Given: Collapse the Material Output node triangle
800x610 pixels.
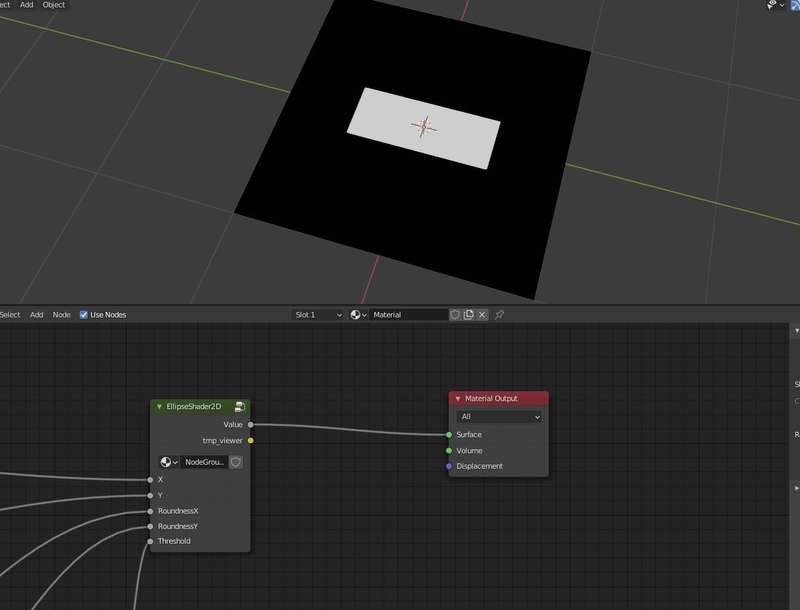Looking at the screenshot, I should 458,399.
